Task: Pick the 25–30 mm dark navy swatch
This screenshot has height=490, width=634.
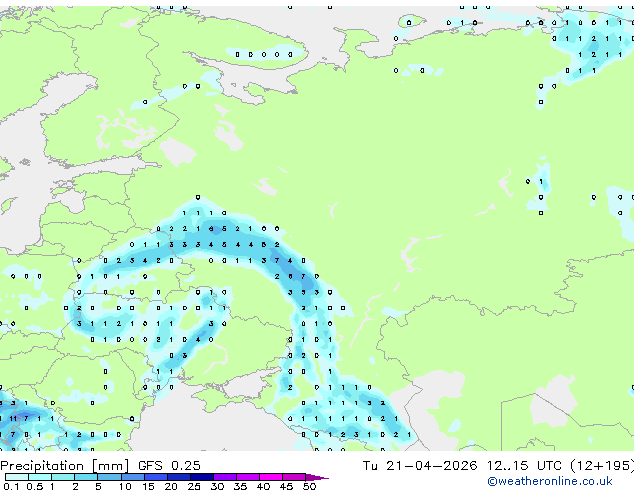Action: 202,477
